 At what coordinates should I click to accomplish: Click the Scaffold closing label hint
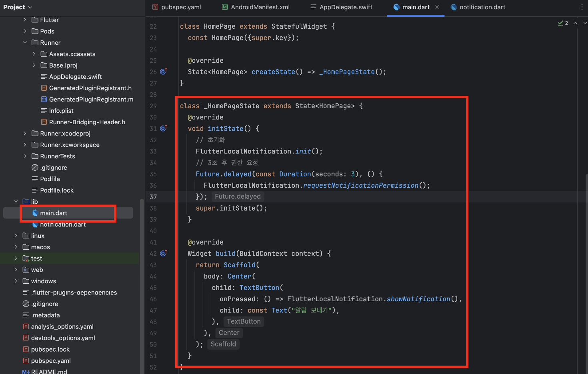click(x=223, y=344)
